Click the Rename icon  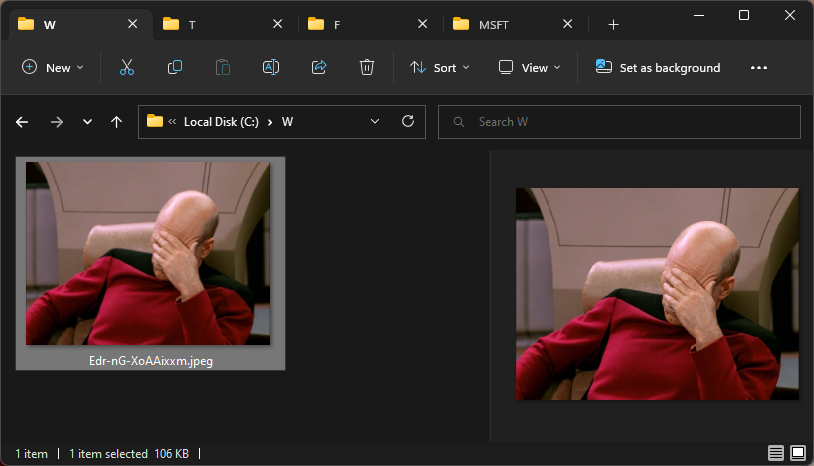pyautogui.click(x=271, y=67)
